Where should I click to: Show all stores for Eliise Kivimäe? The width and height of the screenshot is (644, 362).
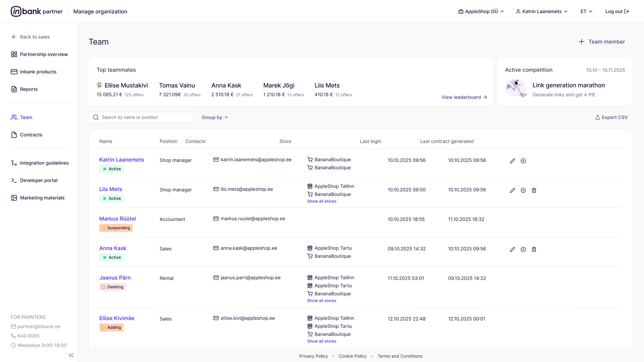tap(321, 341)
